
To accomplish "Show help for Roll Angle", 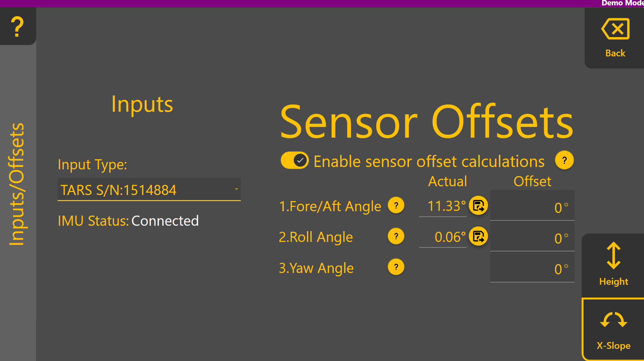I will [x=396, y=236].
